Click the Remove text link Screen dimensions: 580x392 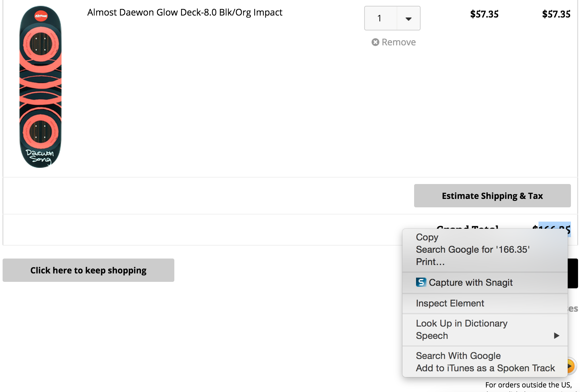399,42
